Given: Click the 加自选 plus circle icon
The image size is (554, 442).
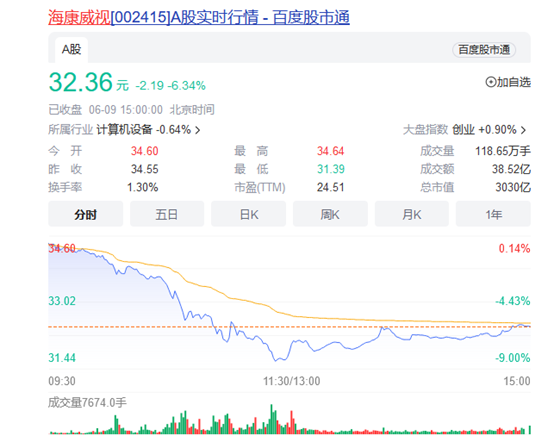Looking at the screenshot, I should pos(490,82).
